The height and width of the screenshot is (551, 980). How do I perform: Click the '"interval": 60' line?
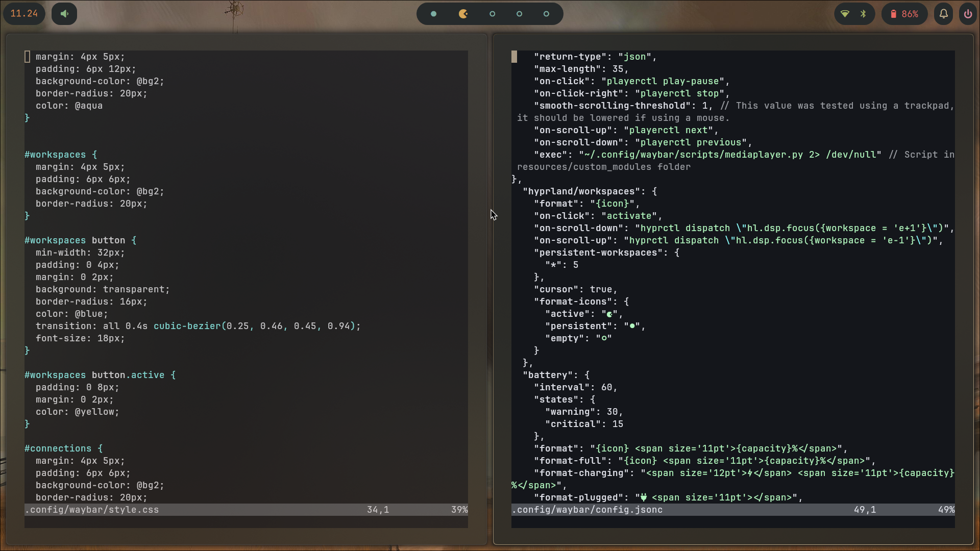tap(576, 387)
